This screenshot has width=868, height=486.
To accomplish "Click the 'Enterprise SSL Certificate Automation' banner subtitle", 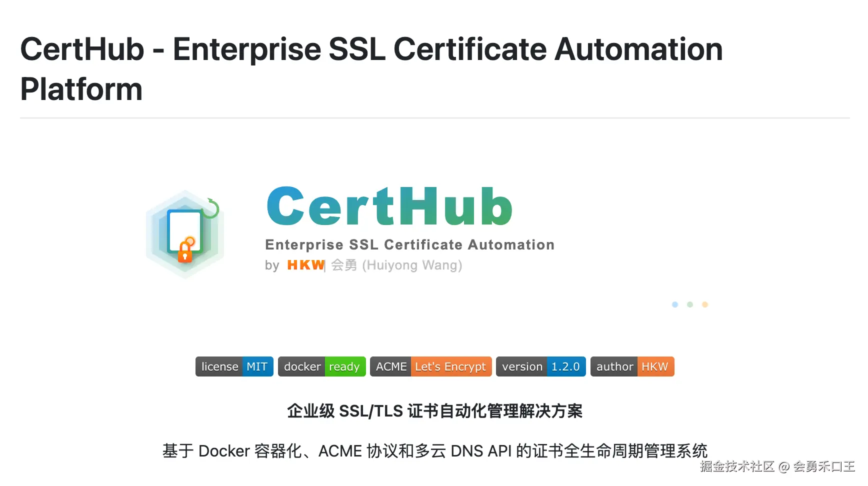I will tap(409, 244).
